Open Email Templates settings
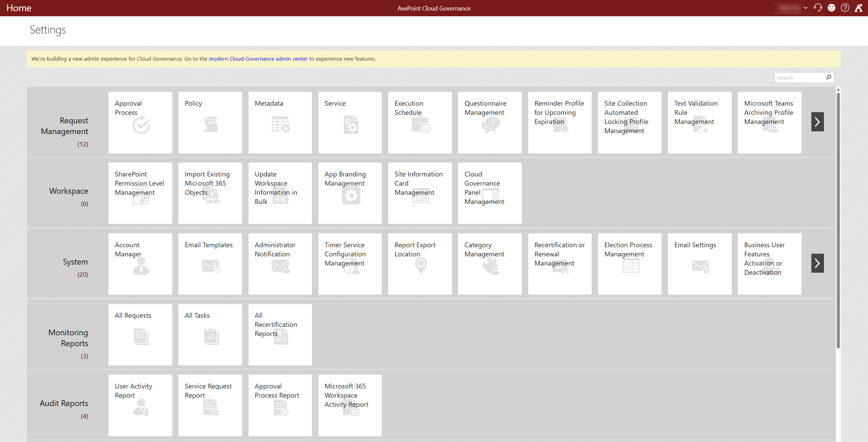The image size is (868, 442). (x=210, y=264)
